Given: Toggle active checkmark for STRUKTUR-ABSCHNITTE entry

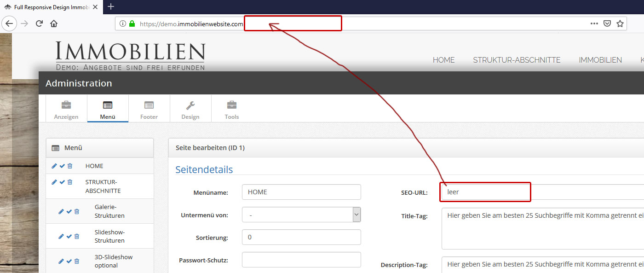Looking at the screenshot, I should tap(62, 182).
